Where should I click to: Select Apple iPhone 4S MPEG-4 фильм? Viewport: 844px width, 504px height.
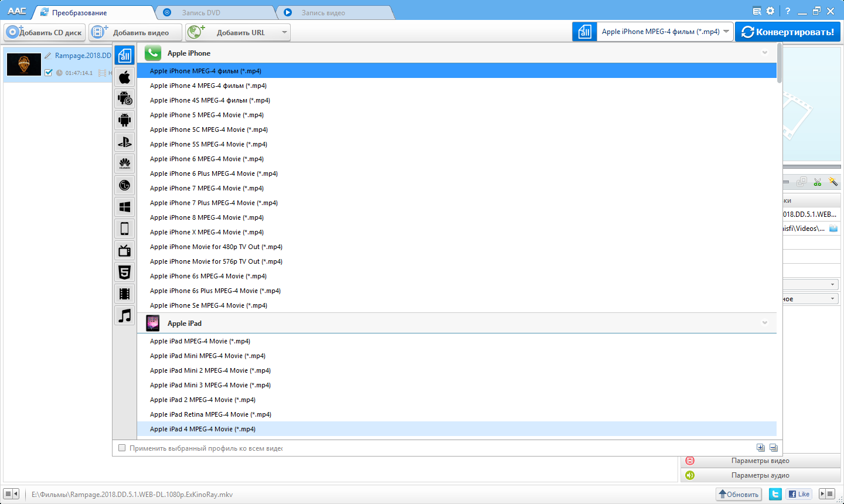457,100
